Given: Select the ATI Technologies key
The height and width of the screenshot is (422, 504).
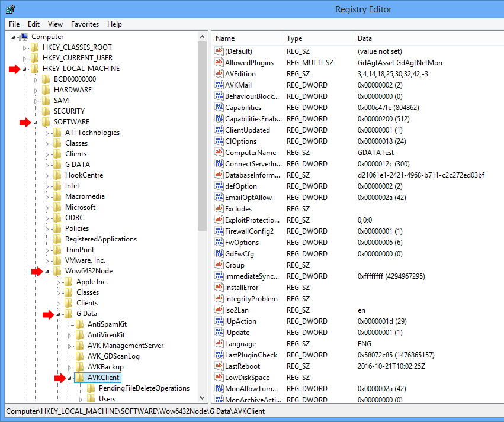Looking at the screenshot, I should 92,133.
